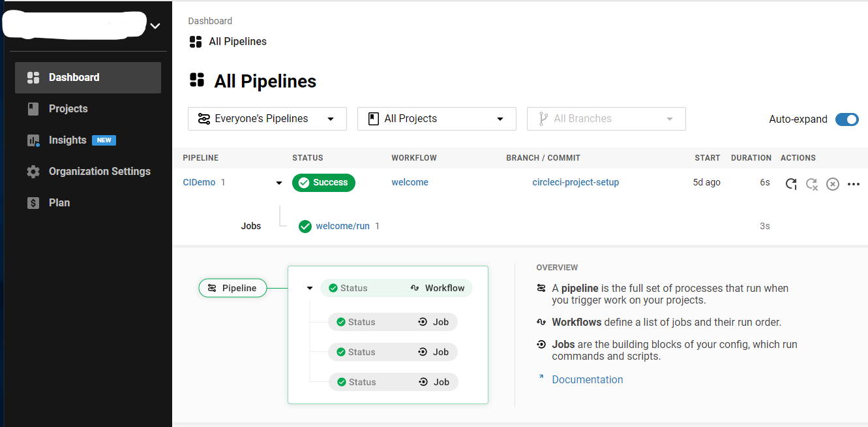
Task: Click the Status Workflow pill in diagram
Action: [x=397, y=288]
